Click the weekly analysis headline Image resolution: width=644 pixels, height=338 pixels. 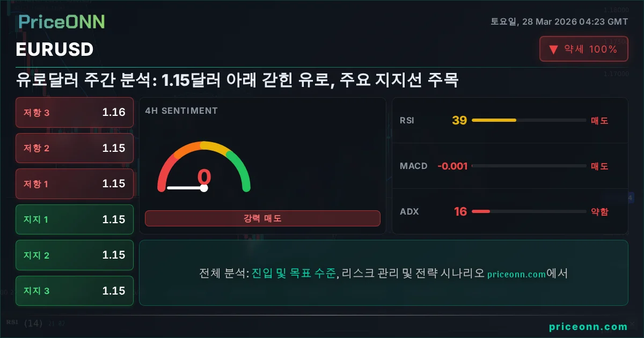[237, 81]
